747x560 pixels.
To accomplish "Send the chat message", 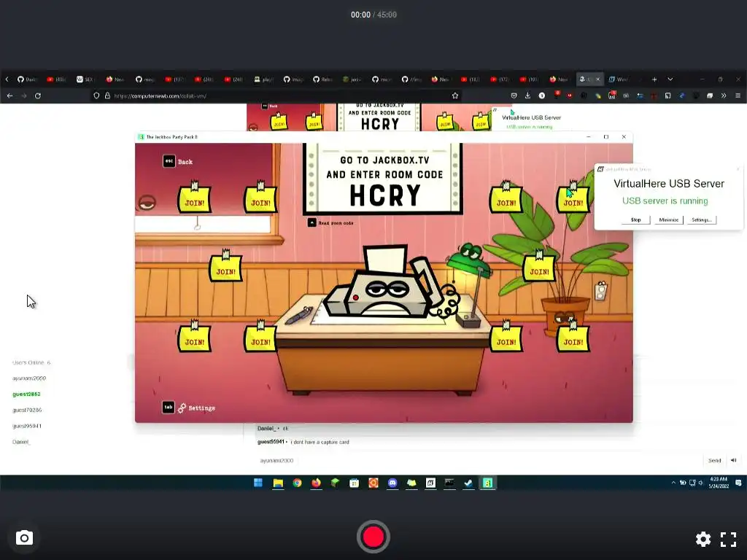I will [715, 461].
